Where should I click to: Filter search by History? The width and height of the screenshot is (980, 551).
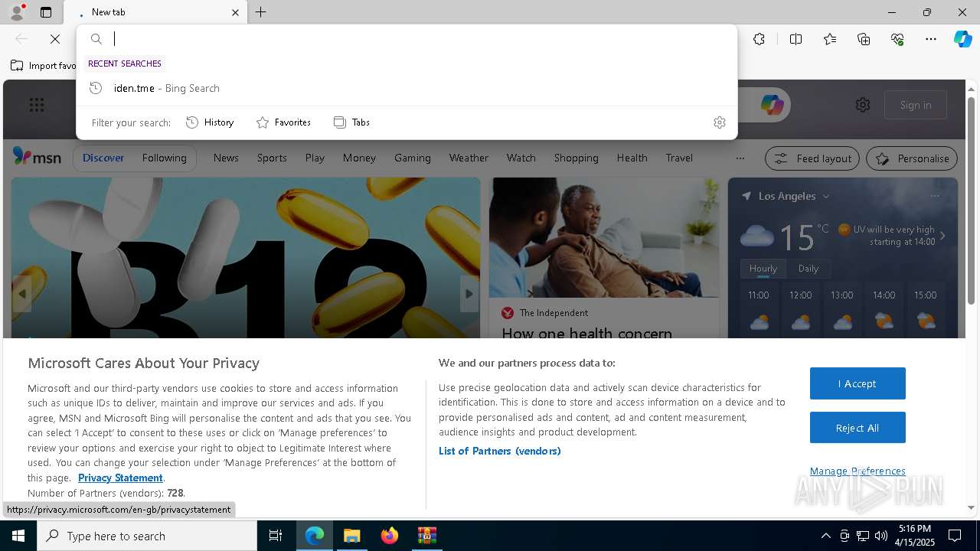pos(210,122)
